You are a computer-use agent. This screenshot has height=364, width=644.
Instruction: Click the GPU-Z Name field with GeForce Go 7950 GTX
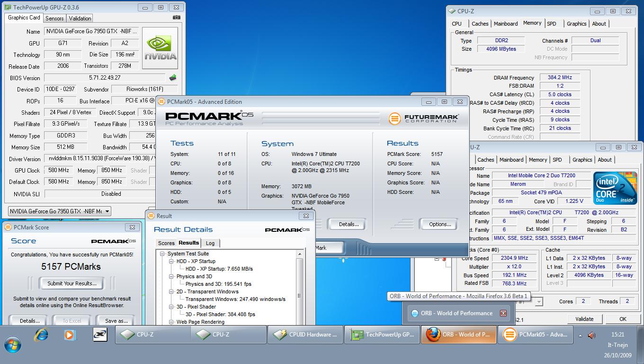(x=92, y=31)
